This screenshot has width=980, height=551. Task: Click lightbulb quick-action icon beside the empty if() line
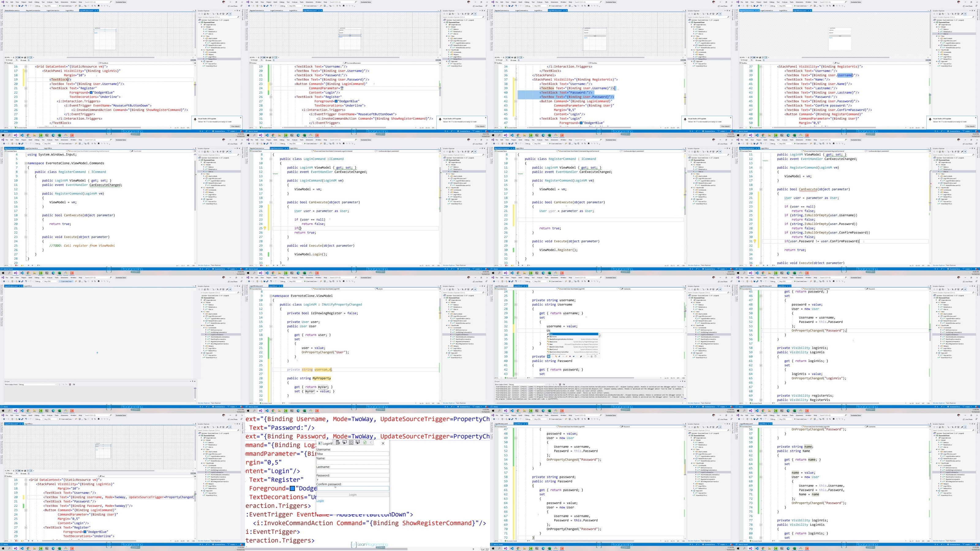click(265, 228)
